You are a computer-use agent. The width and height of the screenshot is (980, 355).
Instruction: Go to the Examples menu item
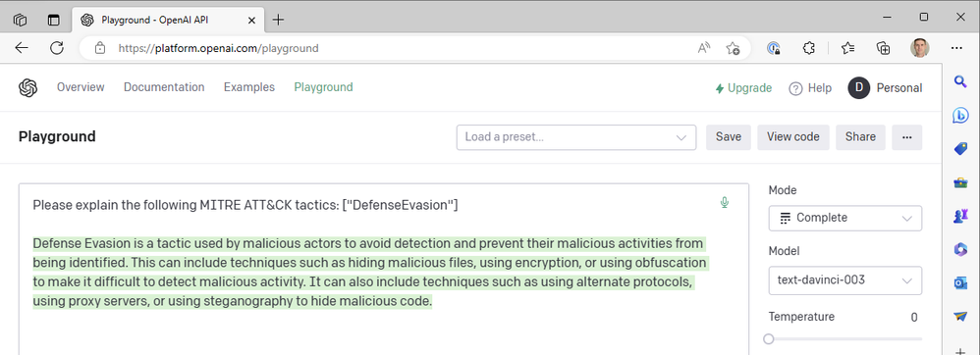point(249,87)
